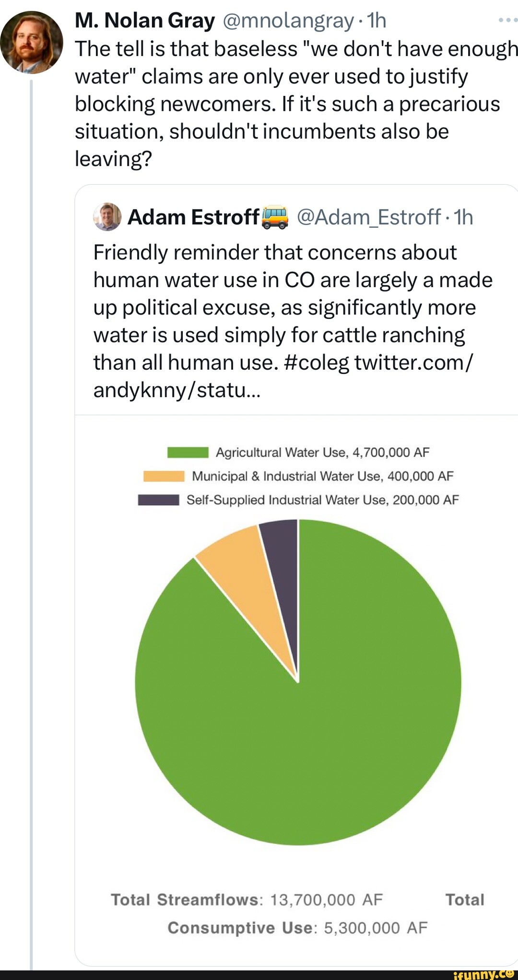The height and width of the screenshot is (980, 518).
Task: Open the tweet's three-dot more menu
Action: click(x=507, y=20)
